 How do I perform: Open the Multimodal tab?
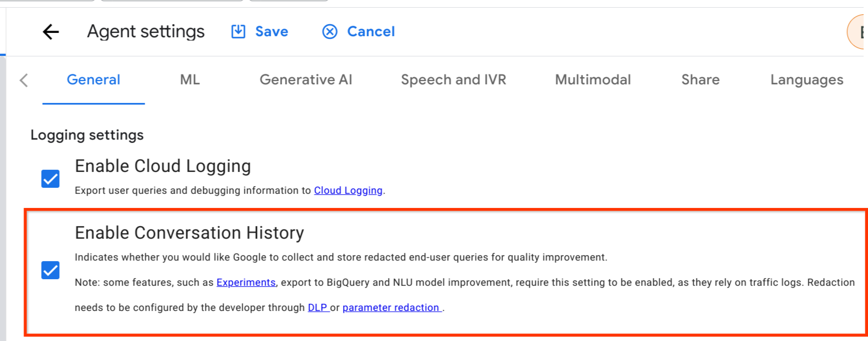pos(593,80)
